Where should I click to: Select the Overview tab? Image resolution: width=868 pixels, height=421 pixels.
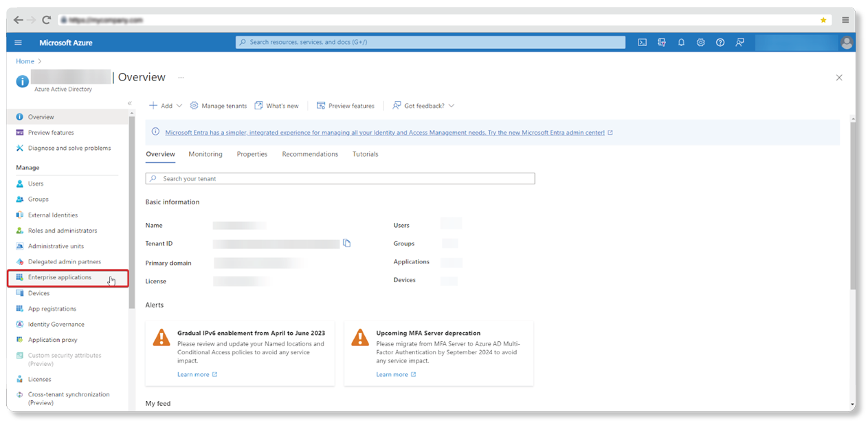[161, 154]
